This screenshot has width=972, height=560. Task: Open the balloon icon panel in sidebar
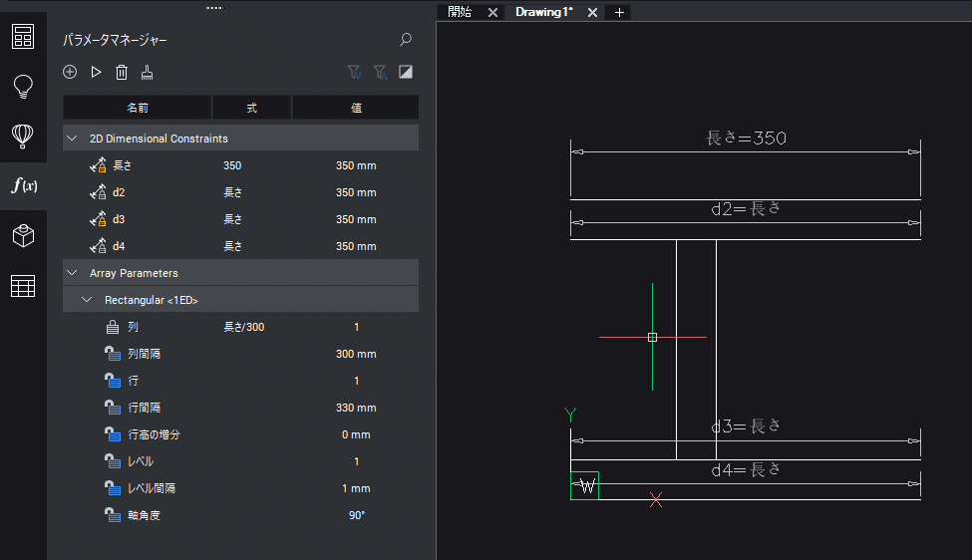(x=23, y=136)
